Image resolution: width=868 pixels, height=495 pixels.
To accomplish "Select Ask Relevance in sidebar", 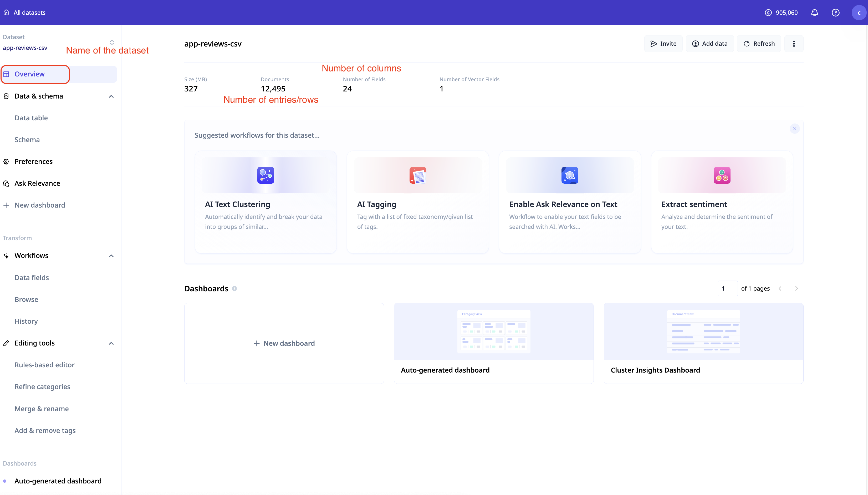I will [x=37, y=184].
